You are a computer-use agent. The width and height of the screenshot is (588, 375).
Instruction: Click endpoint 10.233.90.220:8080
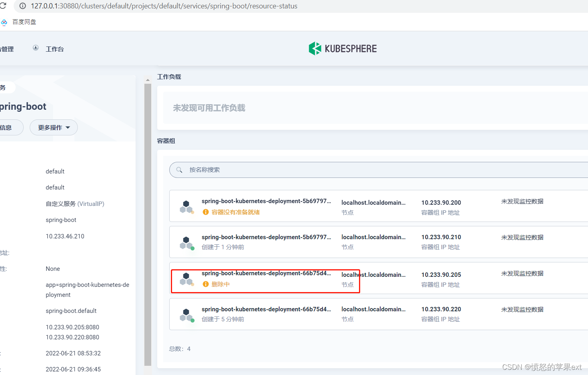tap(73, 337)
